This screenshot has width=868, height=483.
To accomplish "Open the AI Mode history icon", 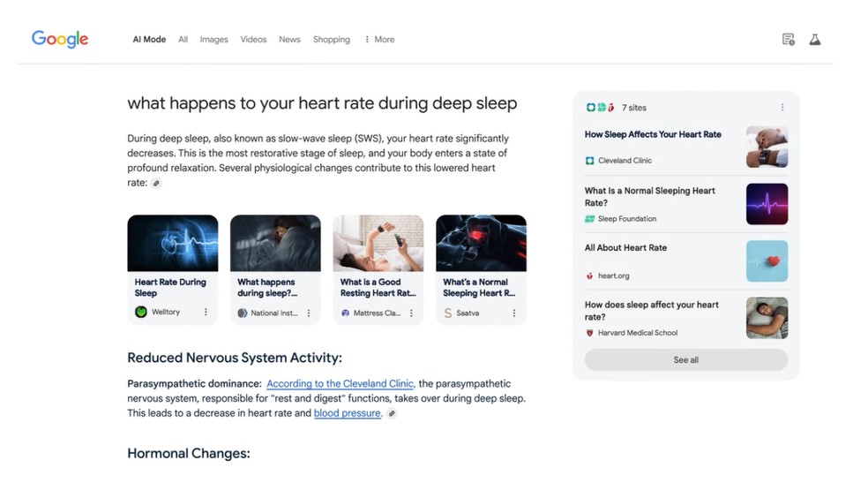I will pyautogui.click(x=789, y=40).
